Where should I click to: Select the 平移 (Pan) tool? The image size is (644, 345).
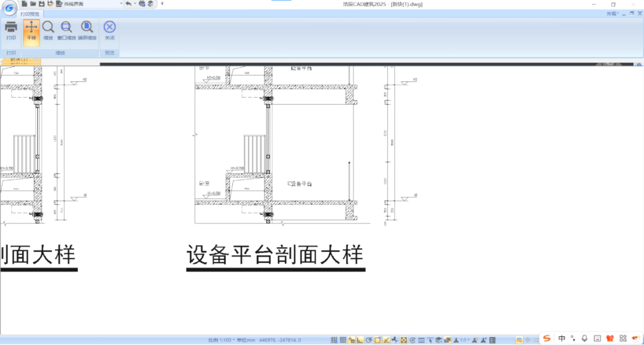(x=31, y=30)
